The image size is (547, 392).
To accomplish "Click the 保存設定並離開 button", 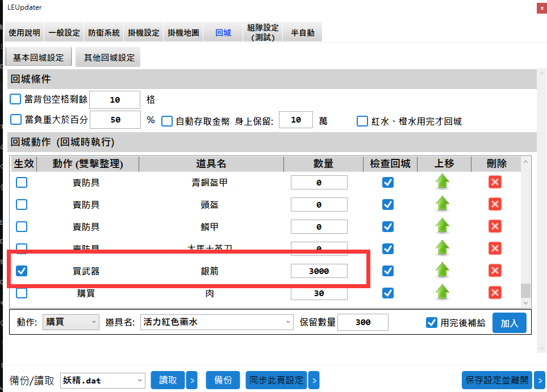I will coord(497,380).
